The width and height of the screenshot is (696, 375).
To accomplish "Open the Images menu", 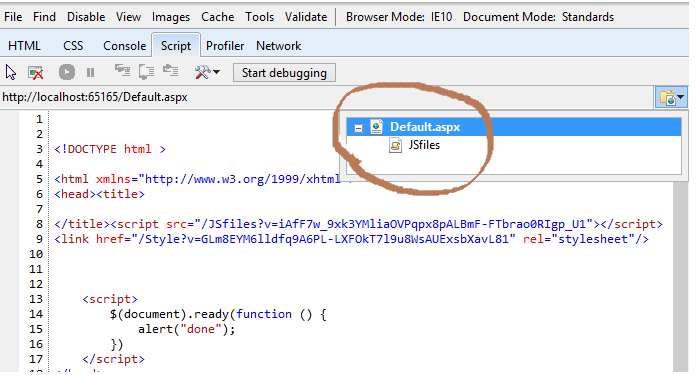I will [x=171, y=17].
